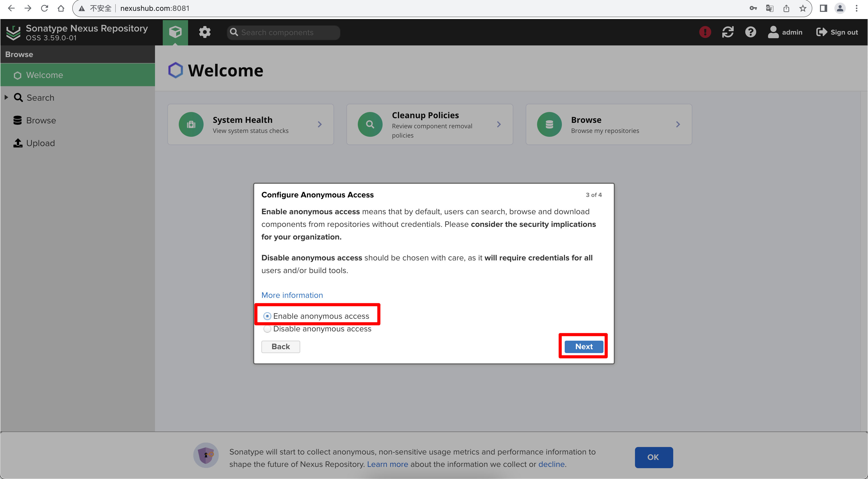This screenshot has width=868, height=479.
Task: Click red system status alert icon
Action: [x=705, y=32]
